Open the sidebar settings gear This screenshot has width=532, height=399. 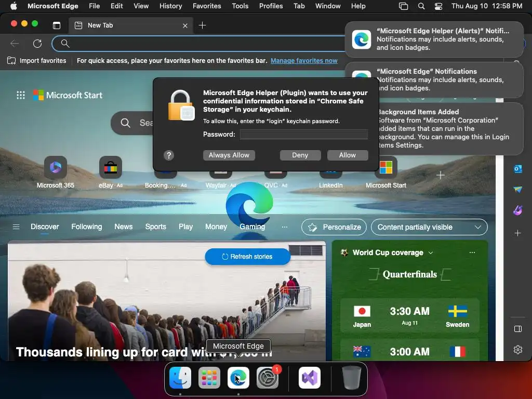coord(518,350)
